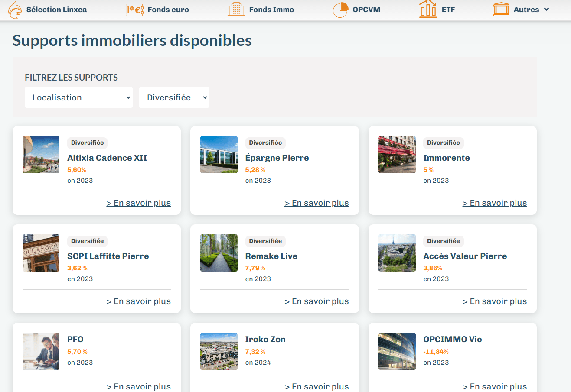Click the Fonds euro banknote icon
This screenshot has height=392, width=571.
[x=135, y=10]
